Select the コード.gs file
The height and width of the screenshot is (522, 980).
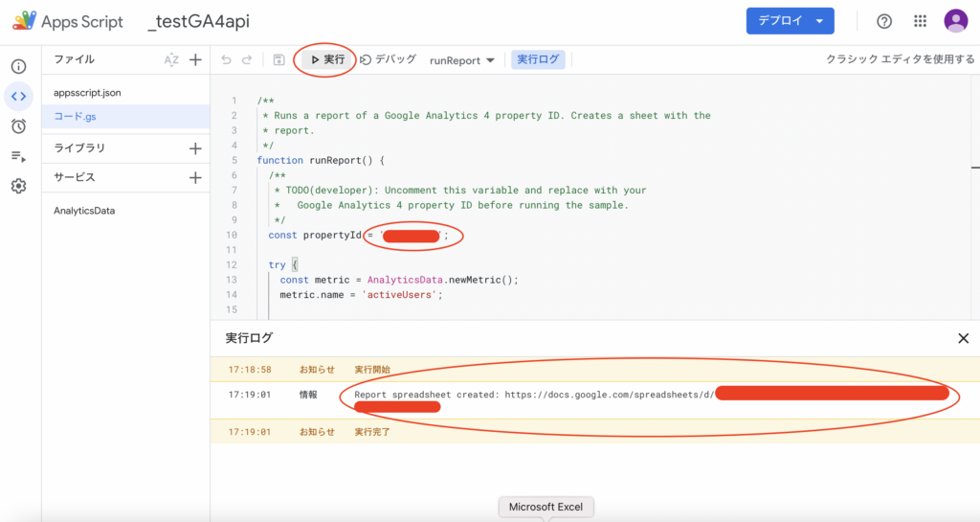[x=75, y=116]
